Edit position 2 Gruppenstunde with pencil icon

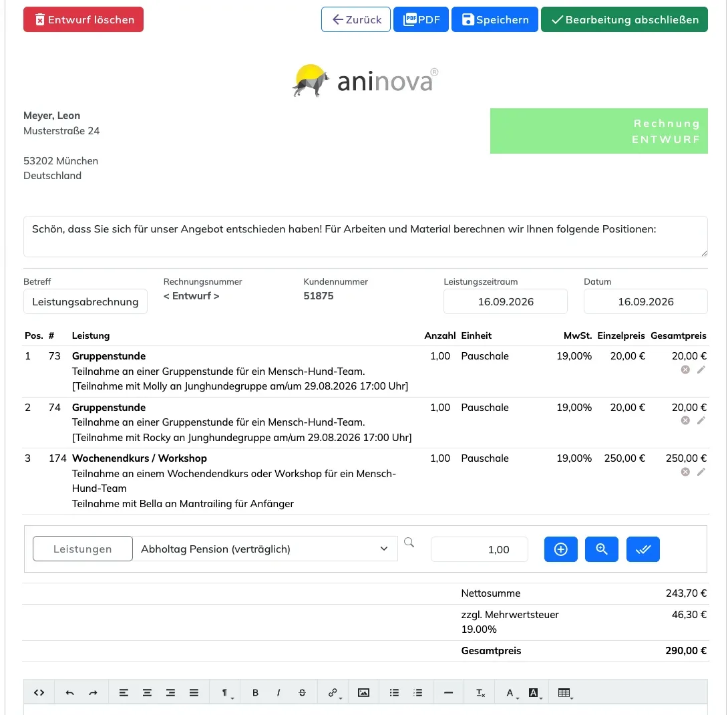(701, 420)
